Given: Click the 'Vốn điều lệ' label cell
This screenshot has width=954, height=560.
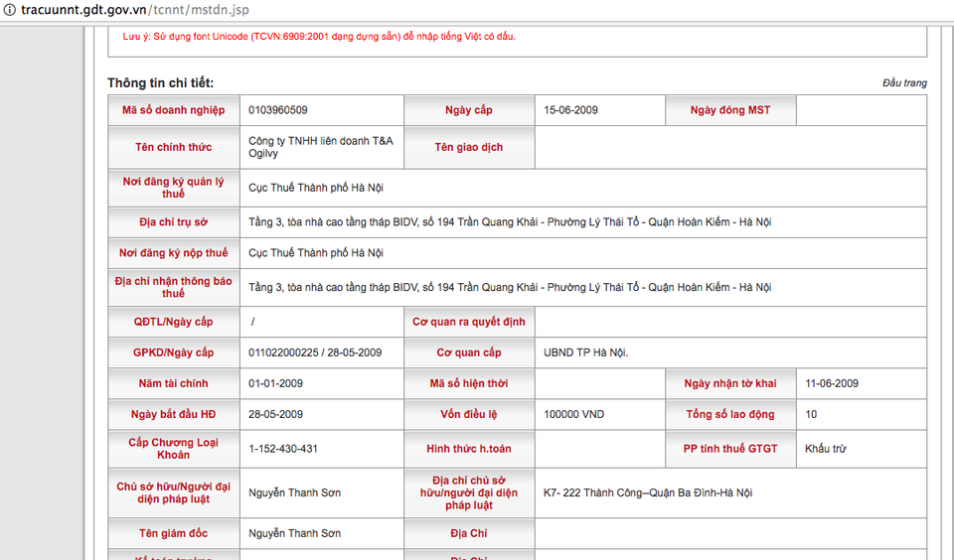Looking at the screenshot, I should point(468,414).
